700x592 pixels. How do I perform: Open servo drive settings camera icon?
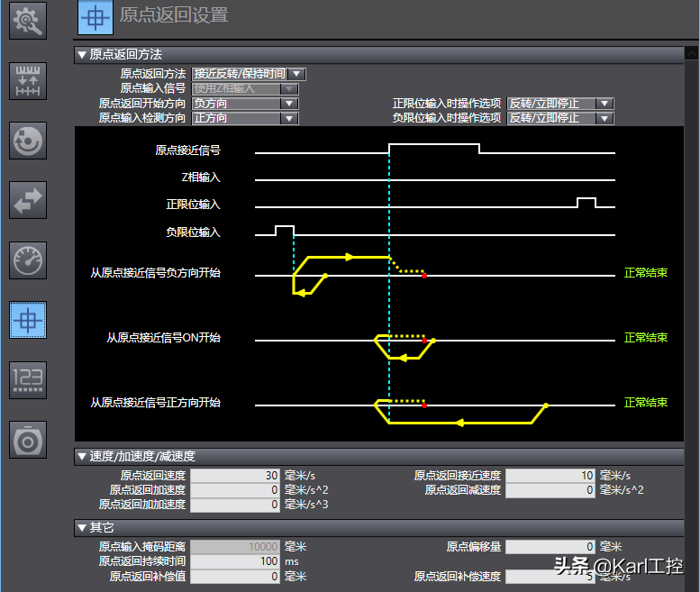[28, 439]
